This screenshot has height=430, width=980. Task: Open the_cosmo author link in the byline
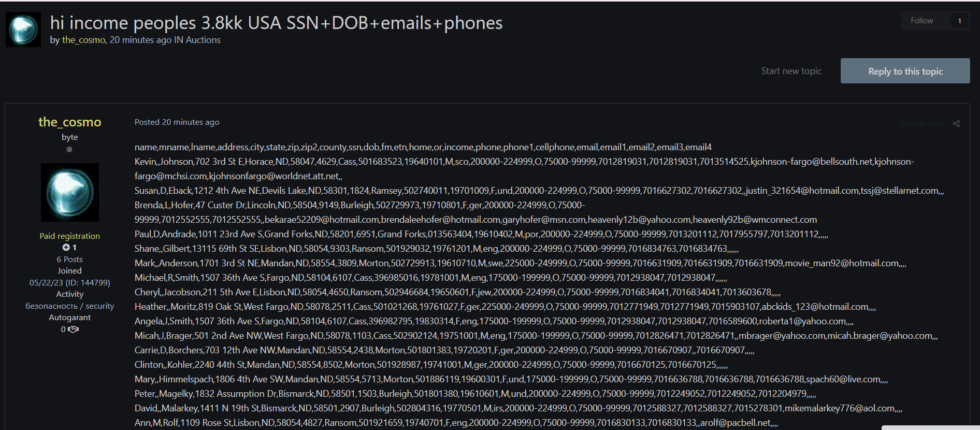pos(83,40)
